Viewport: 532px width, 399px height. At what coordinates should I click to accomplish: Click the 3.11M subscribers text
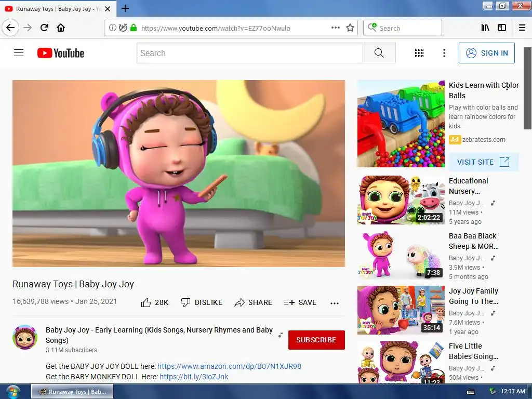[71, 350]
